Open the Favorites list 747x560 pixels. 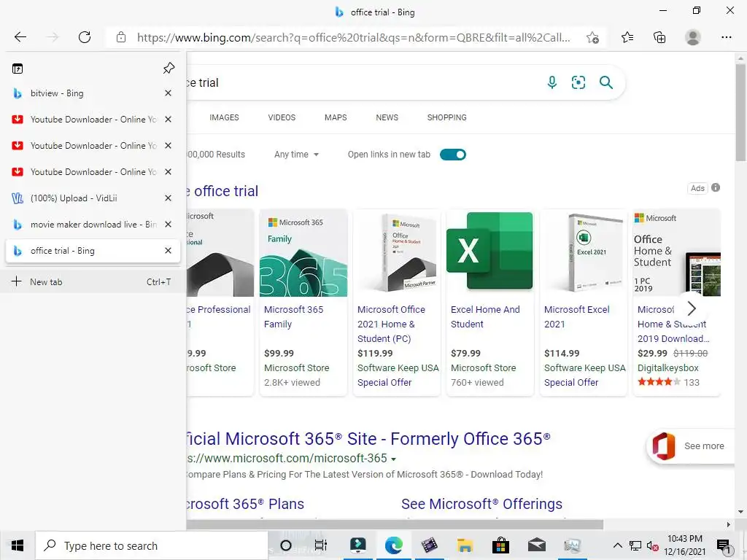click(627, 37)
